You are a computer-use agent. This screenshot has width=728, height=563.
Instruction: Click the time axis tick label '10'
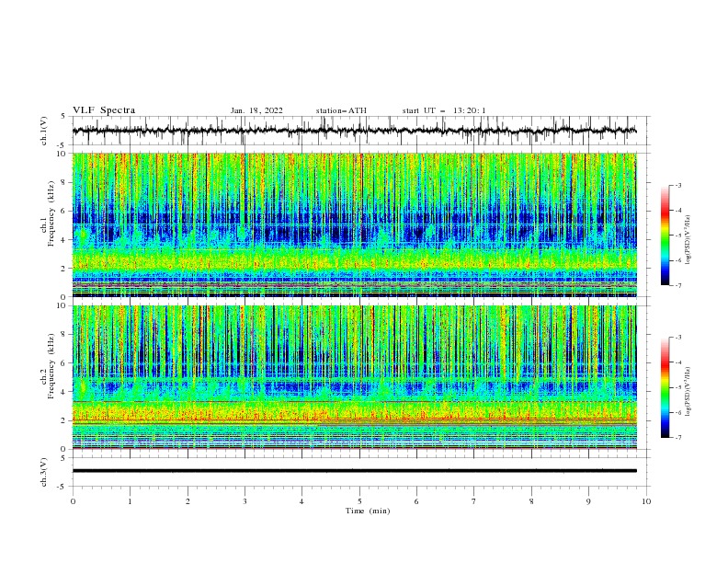(646, 501)
